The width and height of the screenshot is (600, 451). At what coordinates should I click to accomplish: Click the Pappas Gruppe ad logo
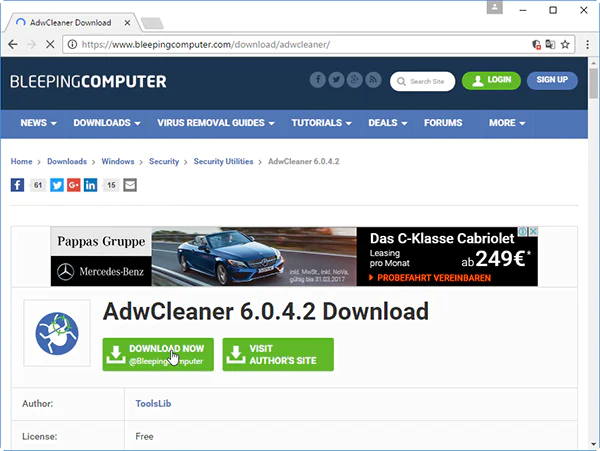click(101, 241)
